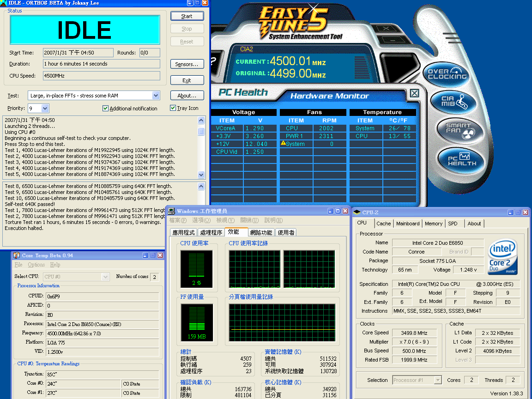532x399 pixels.
Task: Open the File menu in Core Temp
Action: tap(18, 265)
